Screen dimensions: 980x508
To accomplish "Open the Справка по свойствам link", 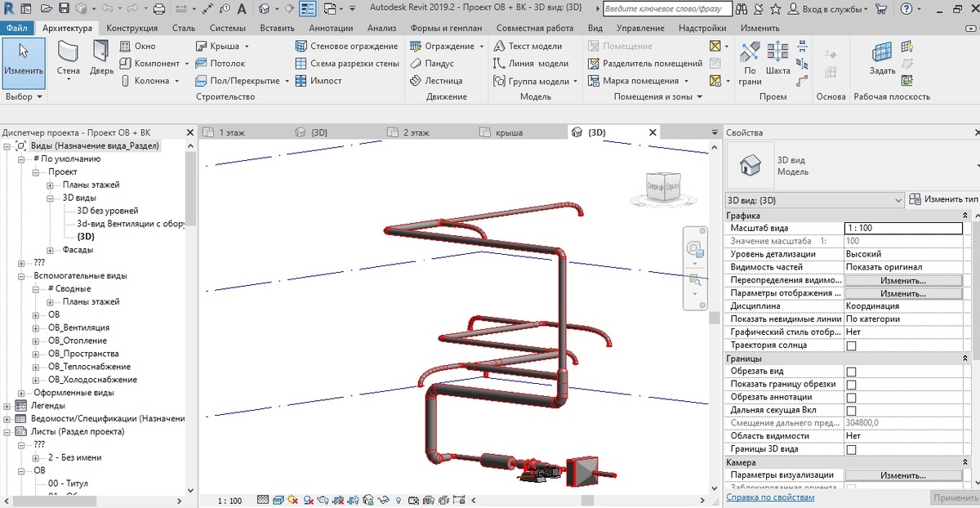I will click(x=770, y=497).
